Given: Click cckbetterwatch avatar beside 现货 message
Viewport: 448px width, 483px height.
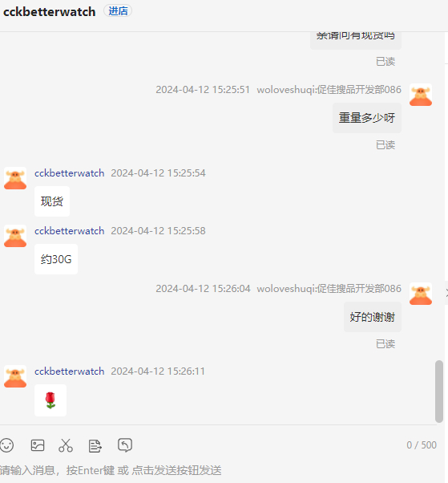Looking at the screenshot, I should click(15, 178).
